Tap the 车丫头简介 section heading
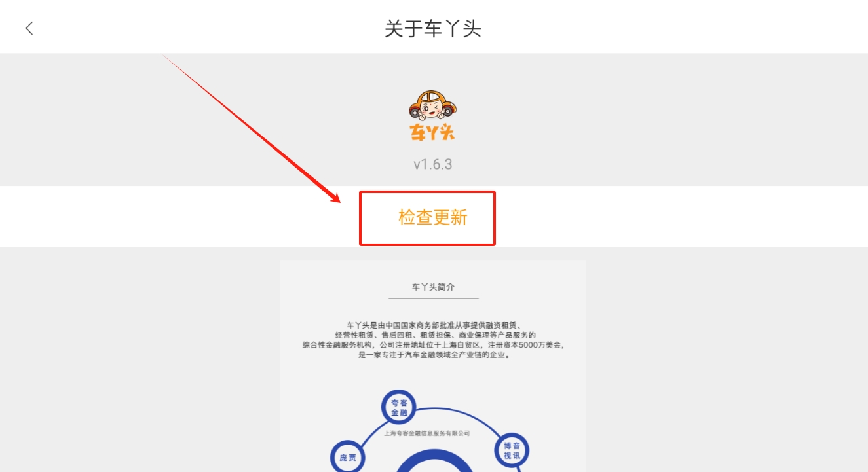 click(x=433, y=287)
